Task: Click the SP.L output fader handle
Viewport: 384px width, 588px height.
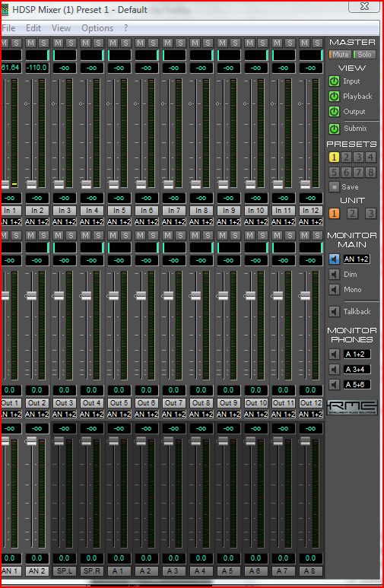Action: pos(59,441)
